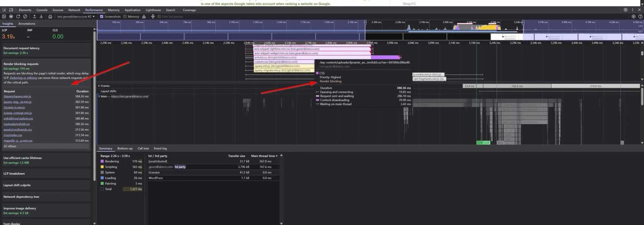Click the 'Deferring or inlining' link

(23, 78)
